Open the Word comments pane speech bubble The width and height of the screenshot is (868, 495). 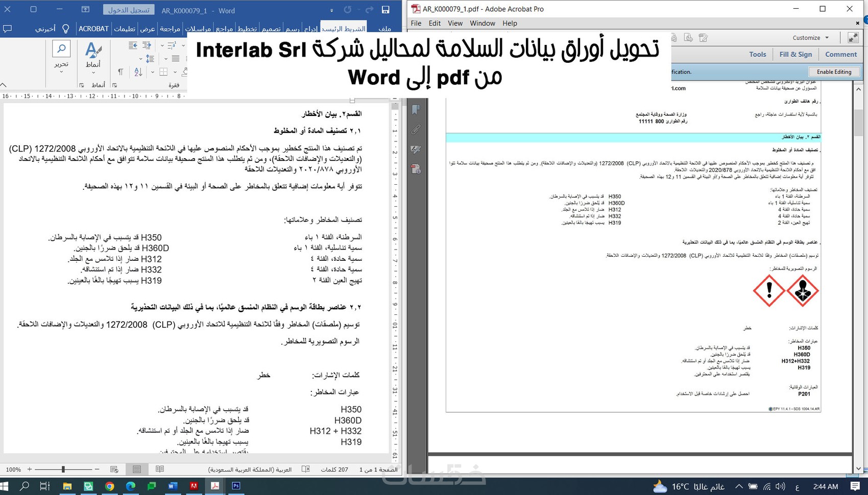point(7,29)
